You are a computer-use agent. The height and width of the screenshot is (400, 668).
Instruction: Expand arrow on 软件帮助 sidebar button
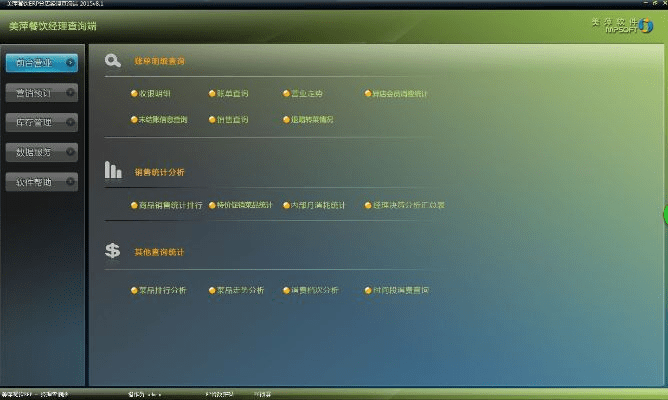coord(70,182)
